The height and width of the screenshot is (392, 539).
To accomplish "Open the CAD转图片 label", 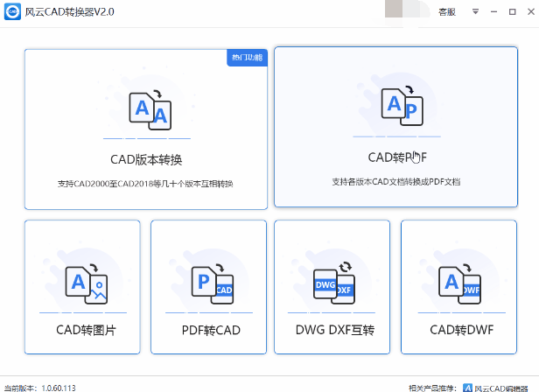I will 86,330.
